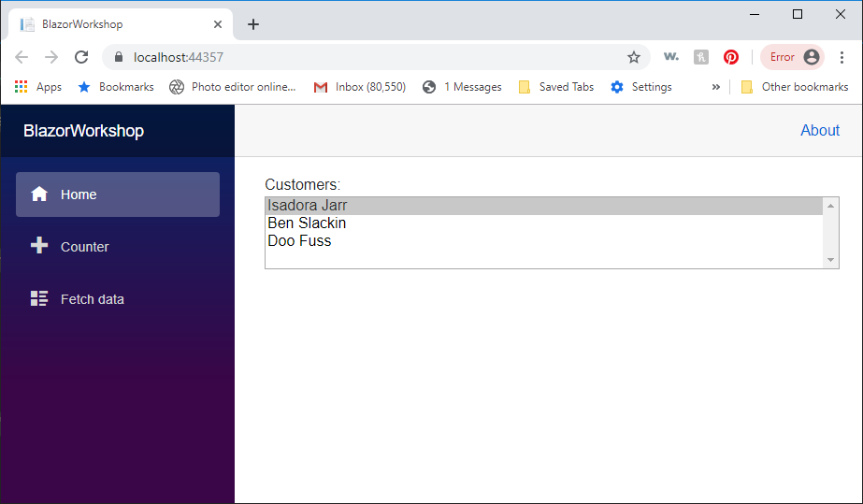The image size is (863, 504).
Task: Click the customers list scroll down arrow
Action: (830, 260)
